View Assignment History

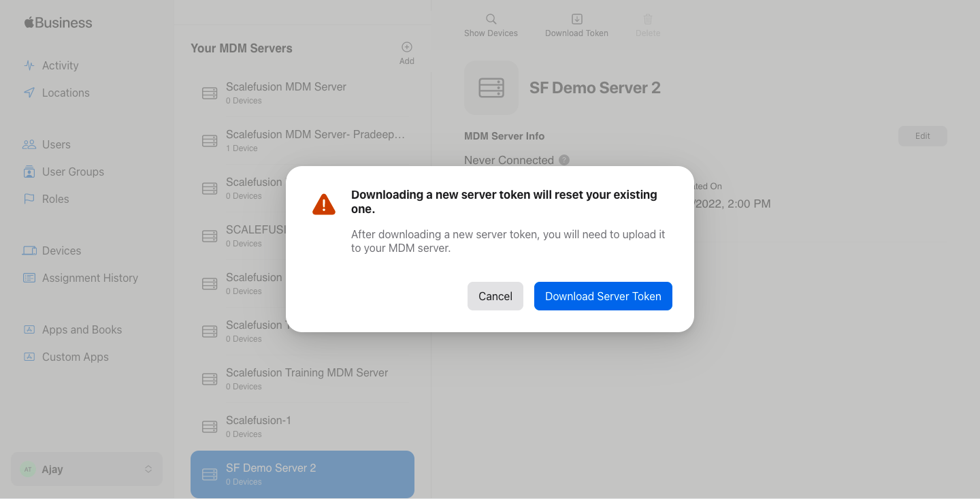click(90, 278)
